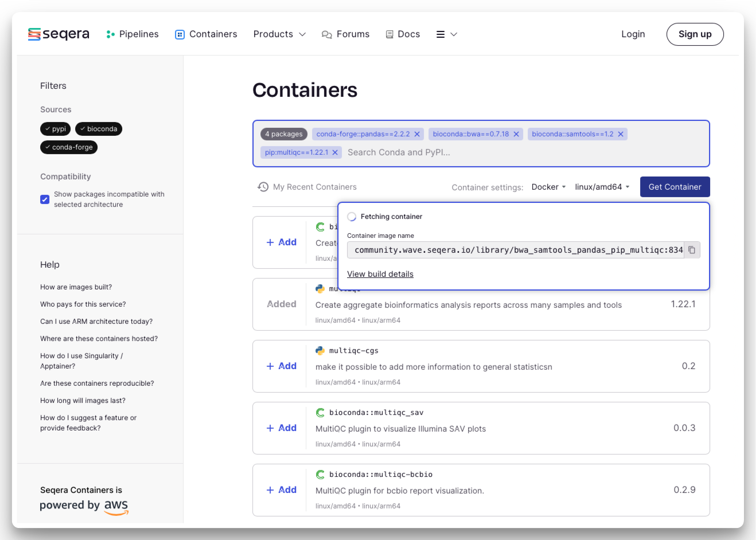Image resolution: width=756 pixels, height=540 pixels.
Task: Select the container image name field
Action: tap(516, 250)
